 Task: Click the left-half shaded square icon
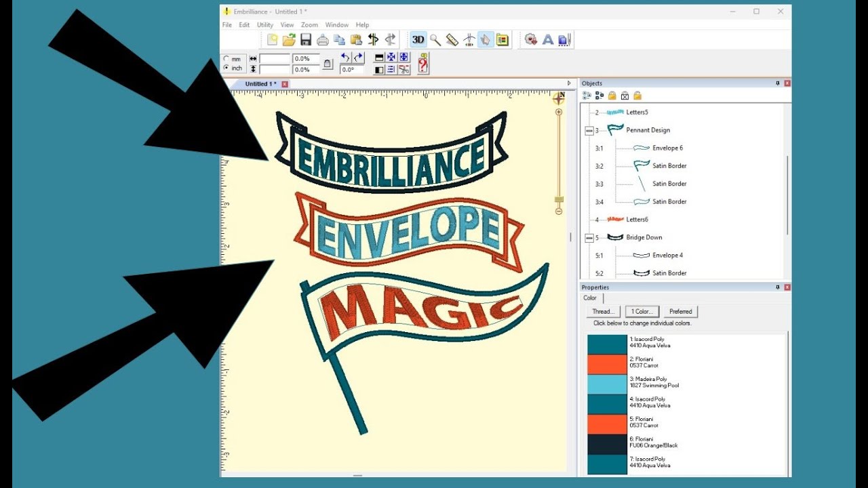[379, 70]
